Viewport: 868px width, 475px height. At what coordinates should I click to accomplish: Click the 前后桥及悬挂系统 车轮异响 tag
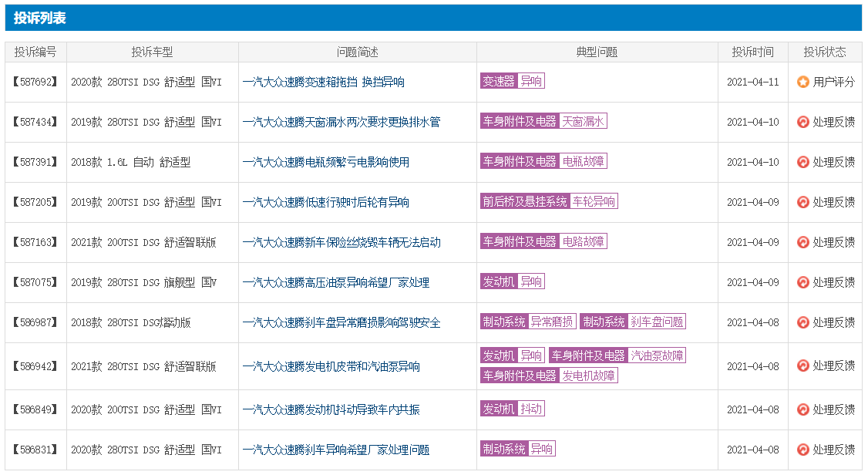click(549, 201)
